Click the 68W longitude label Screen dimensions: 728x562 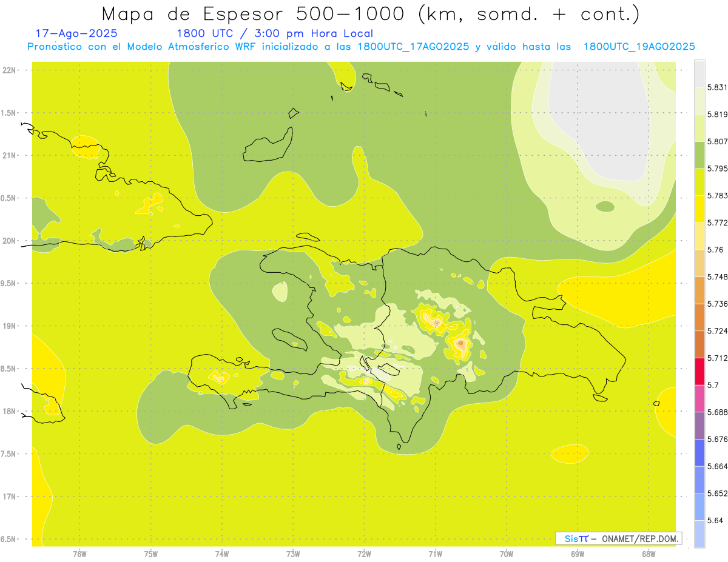649,554
